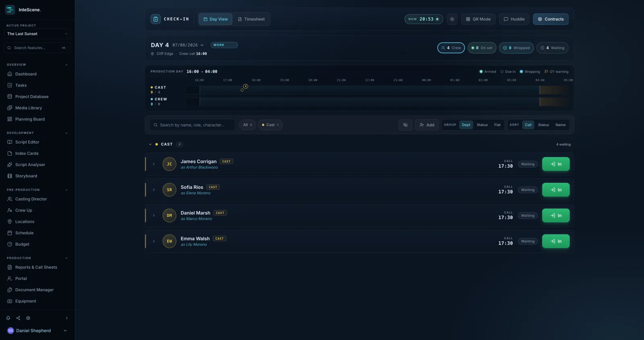Click the Huddle button

click(514, 19)
